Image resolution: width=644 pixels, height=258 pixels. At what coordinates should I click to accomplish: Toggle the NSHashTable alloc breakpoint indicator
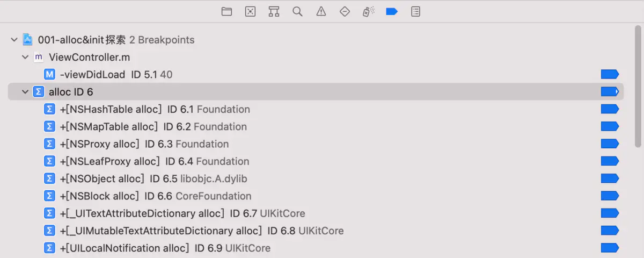coord(610,109)
